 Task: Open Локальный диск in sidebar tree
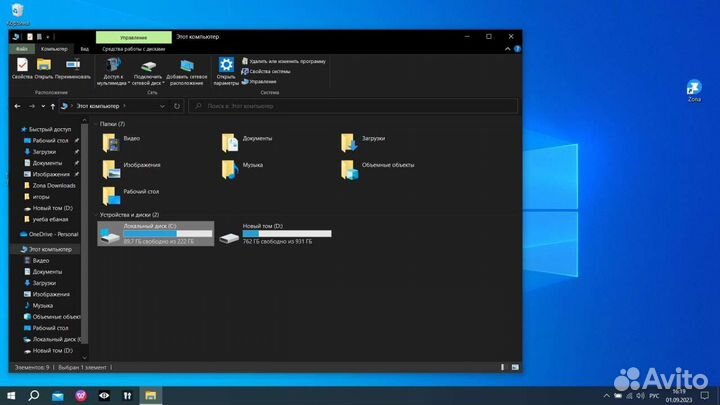coord(52,339)
